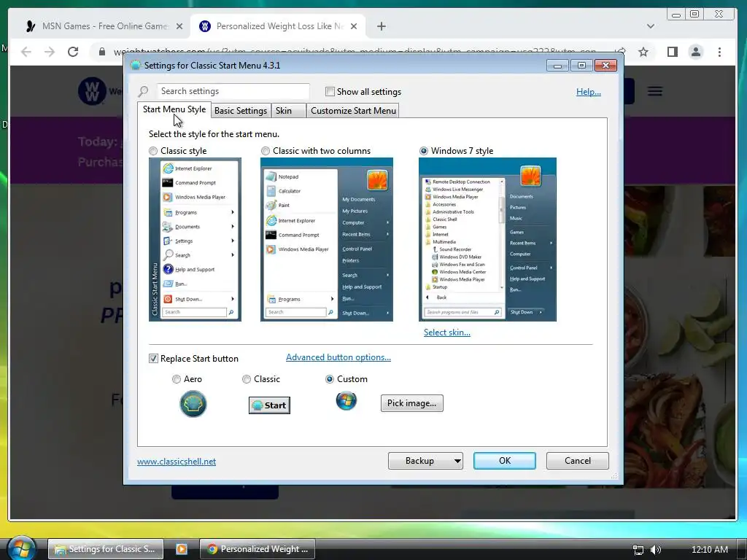Click the WW logo on webpage
Image resolution: width=747 pixels, height=560 pixels.
(92, 91)
